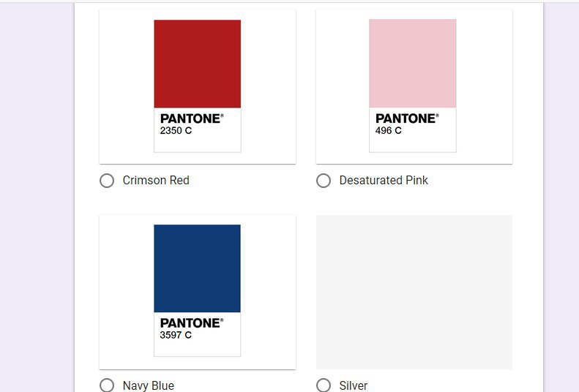Select the Silver radio option
The height and width of the screenshot is (392, 579).
(x=324, y=385)
